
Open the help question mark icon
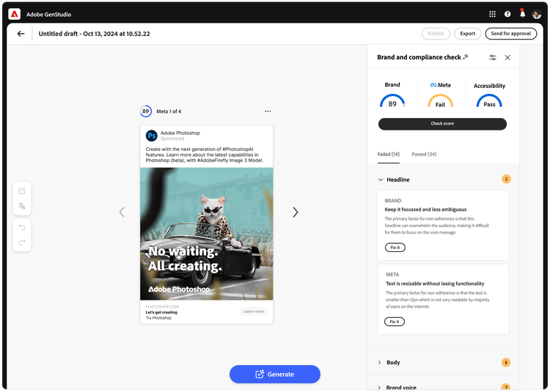click(x=507, y=13)
